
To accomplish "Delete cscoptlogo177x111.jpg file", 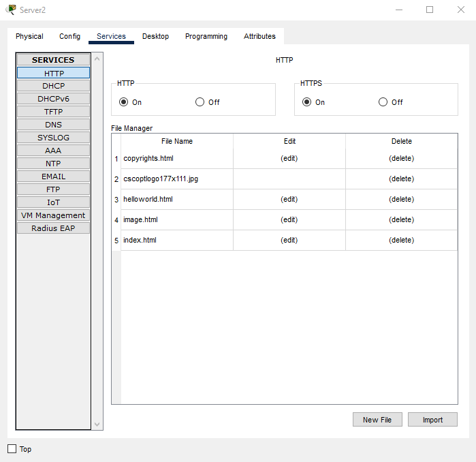I will click(401, 179).
